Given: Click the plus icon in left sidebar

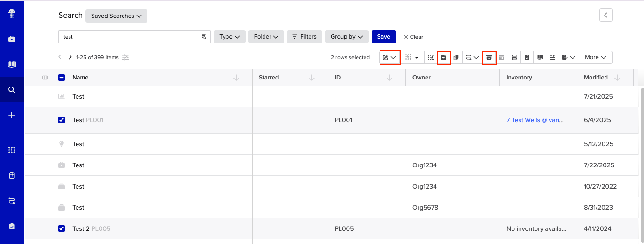Looking at the screenshot, I should pos(12,115).
